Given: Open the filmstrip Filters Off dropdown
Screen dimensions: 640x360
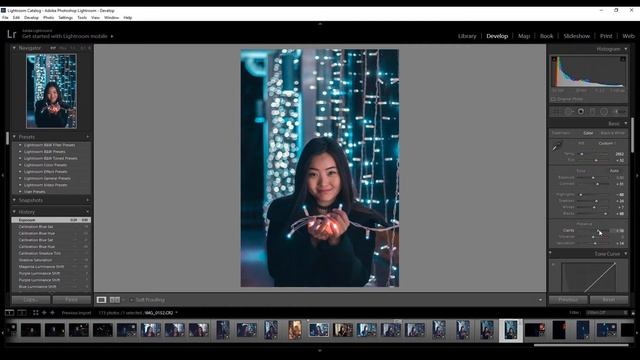Looking at the screenshot, I should 607,313.
